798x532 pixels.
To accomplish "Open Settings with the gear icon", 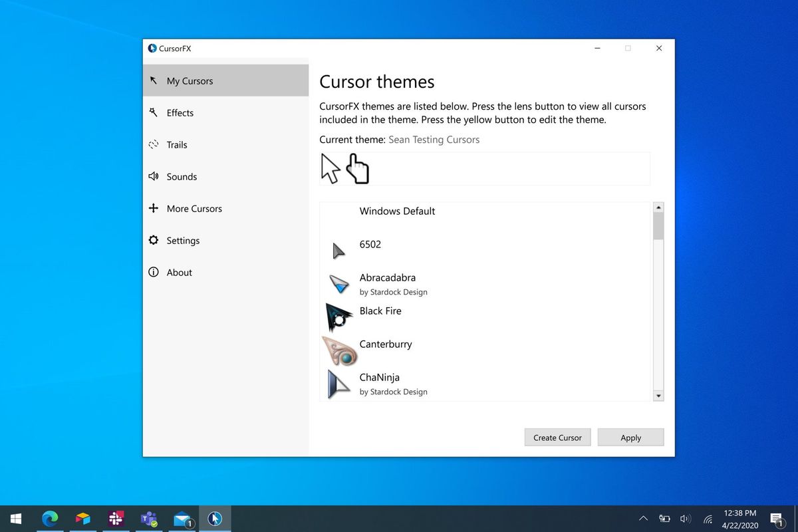I will pyautogui.click(x=154, y=240).
